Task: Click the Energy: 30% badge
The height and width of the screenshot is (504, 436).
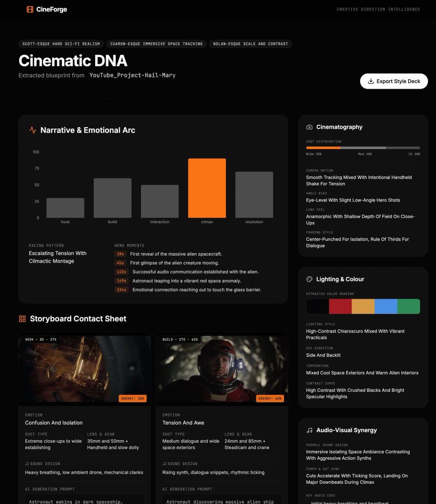Action: pyautogui.click(x=133, y=399)
